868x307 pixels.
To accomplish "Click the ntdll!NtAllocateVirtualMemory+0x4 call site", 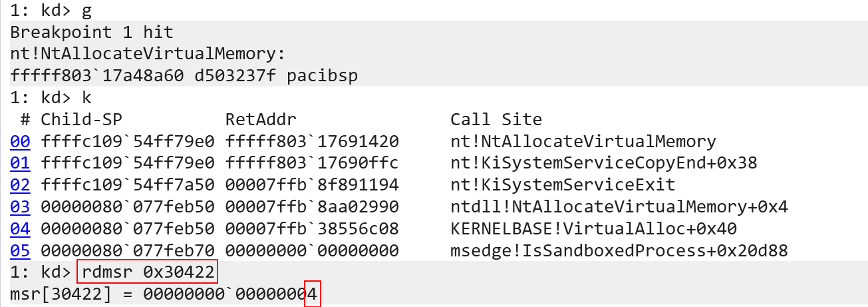I will tap(619, 207).
